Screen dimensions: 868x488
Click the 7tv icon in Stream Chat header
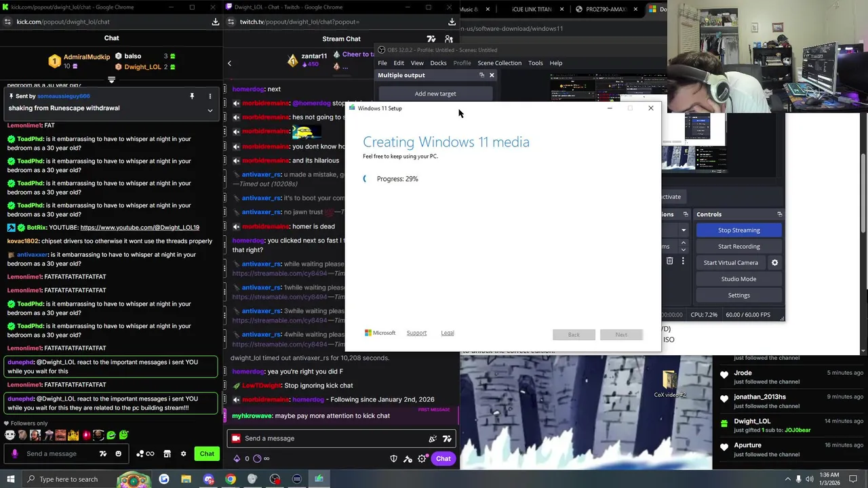tap(431, 39)
